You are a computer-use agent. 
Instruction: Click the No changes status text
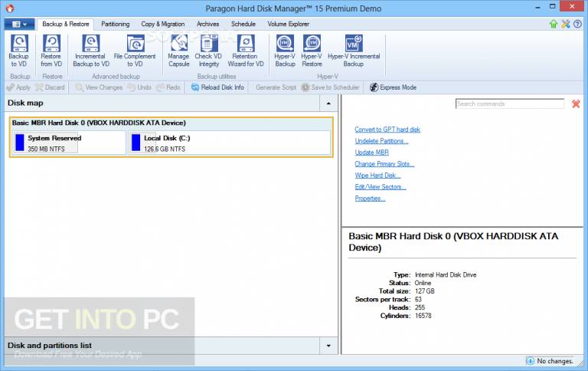pyautogui.click(x=555, y=361)
